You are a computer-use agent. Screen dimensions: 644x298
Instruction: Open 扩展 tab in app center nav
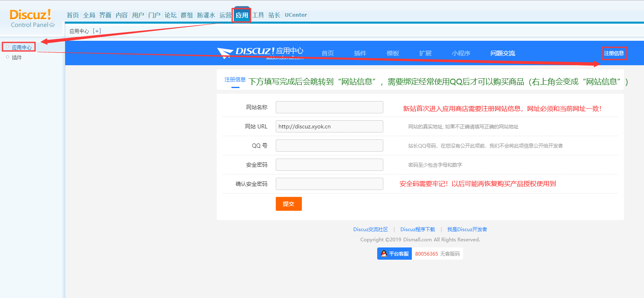[425, 53]
